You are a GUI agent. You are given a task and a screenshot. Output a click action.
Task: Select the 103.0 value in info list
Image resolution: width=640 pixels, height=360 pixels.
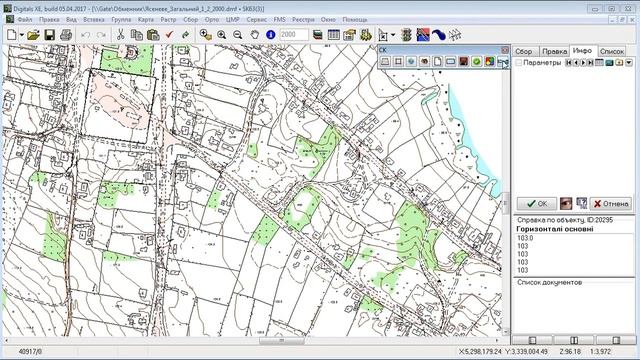pos(525,238)
